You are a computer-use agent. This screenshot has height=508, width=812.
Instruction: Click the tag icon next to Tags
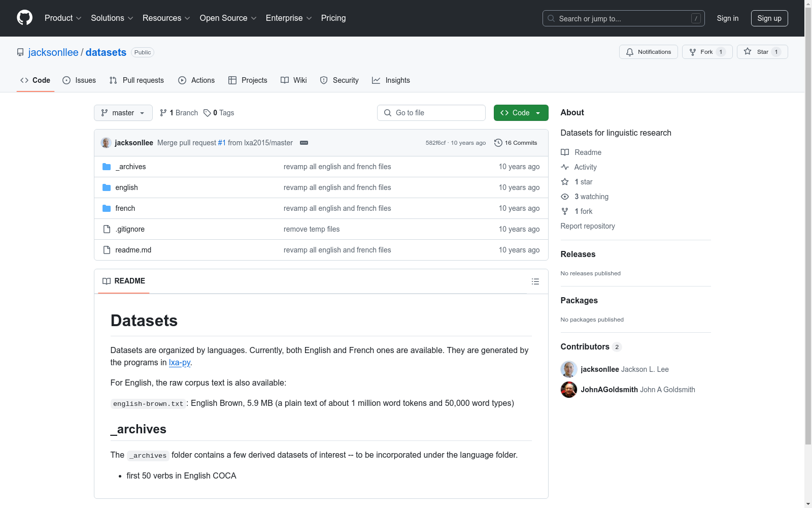tap(207, 113)
